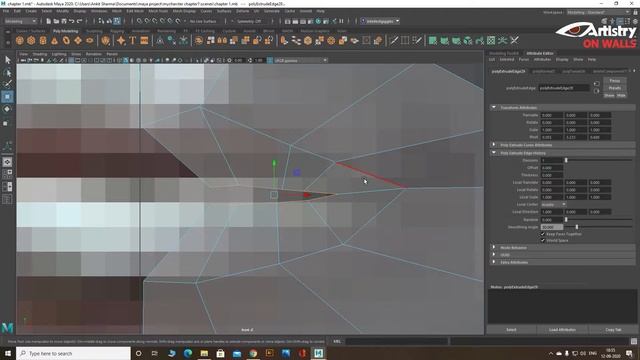Click the Hide button beside Show
The width and height of the screenshot is (640, 360).
point(621,96)
